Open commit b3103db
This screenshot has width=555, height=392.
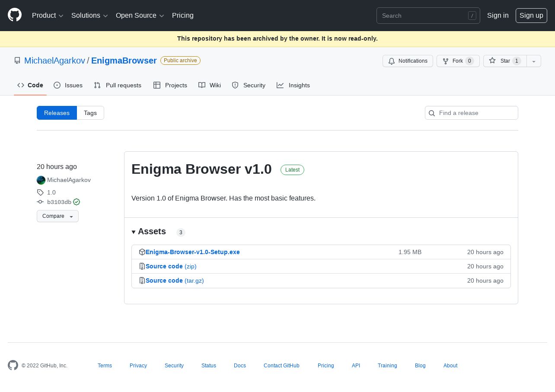[x=59, y=202]
